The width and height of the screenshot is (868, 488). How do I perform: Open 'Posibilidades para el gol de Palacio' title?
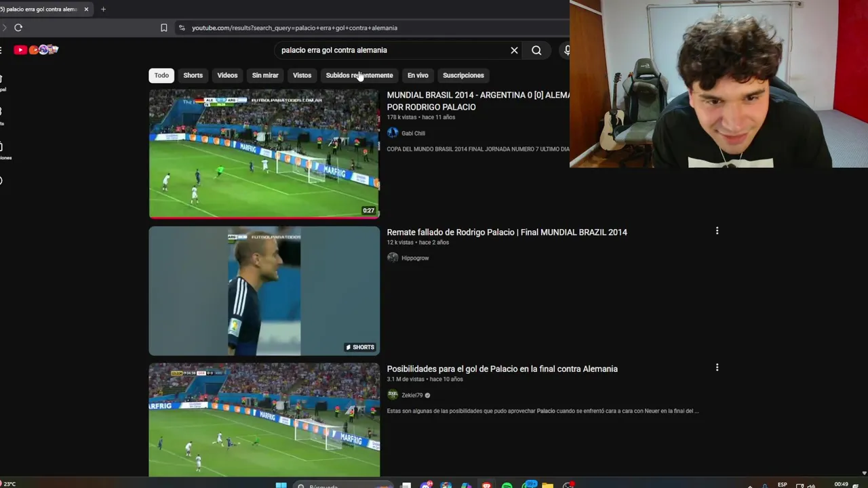click(502, 369)
